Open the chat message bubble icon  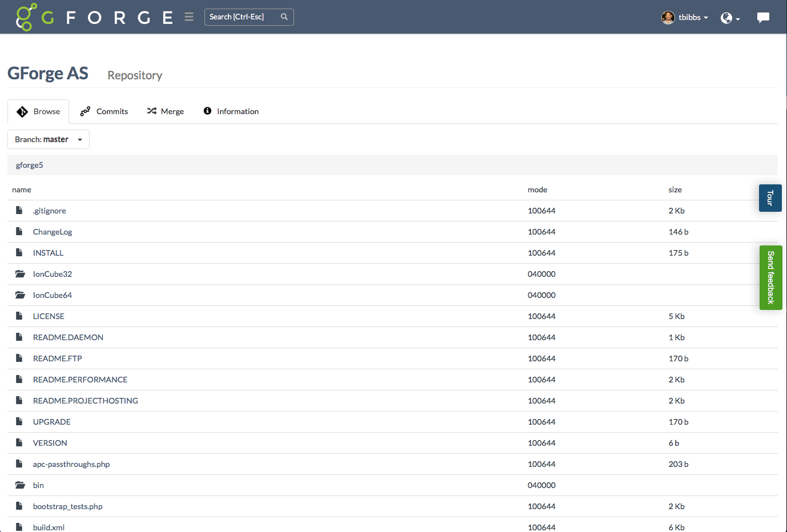764,17
